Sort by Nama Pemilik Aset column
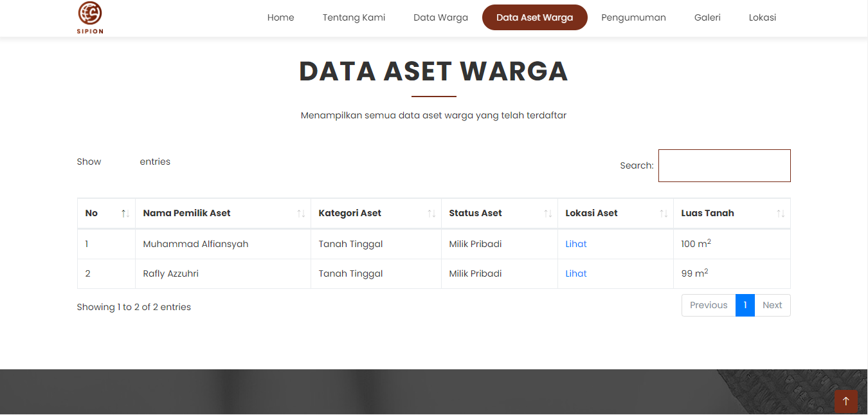Screen dimensions: 868x415 click(x=222, y=213)
